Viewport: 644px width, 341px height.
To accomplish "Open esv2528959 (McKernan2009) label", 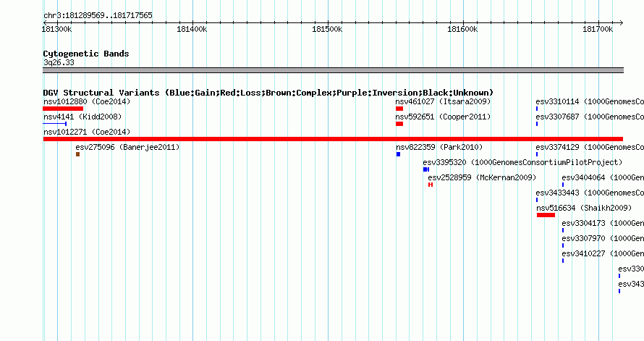I will (x=482, y=177).
